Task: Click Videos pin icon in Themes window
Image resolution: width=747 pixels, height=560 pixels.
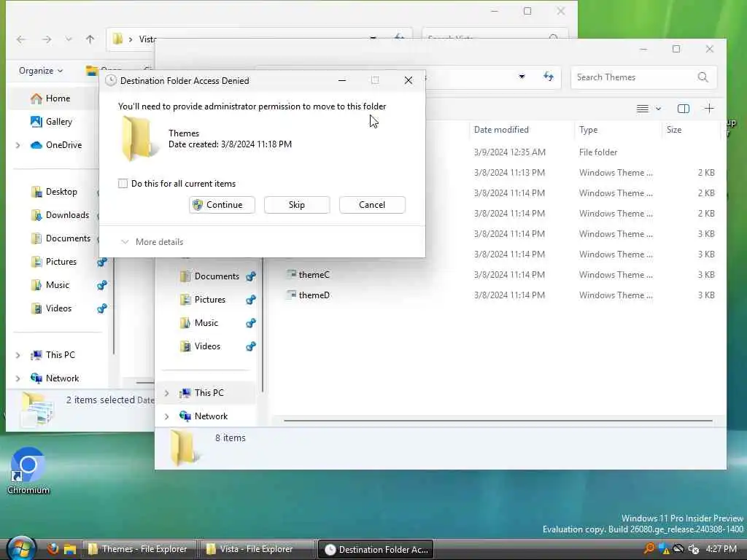Action: point(251,346)
